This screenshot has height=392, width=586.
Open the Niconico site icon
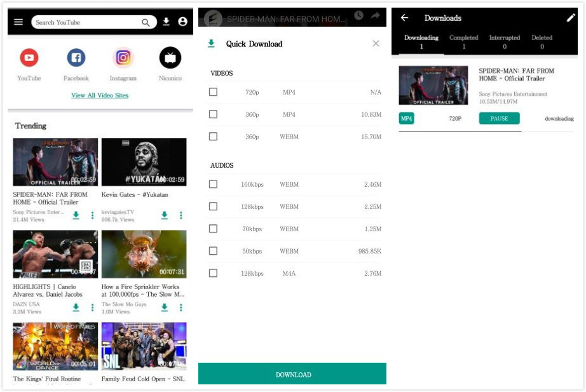click(170, 58)
